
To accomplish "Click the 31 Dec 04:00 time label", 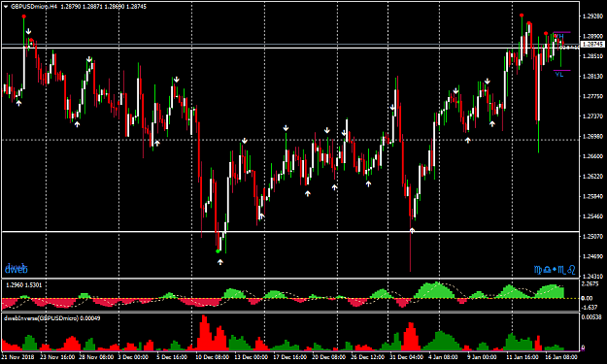I will click(407, 356).
